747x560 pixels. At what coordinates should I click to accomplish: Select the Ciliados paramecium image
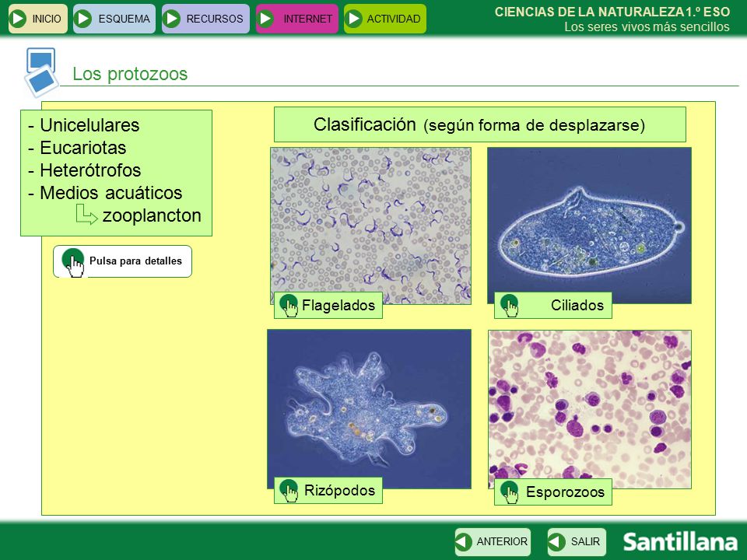tap(589, 224)
